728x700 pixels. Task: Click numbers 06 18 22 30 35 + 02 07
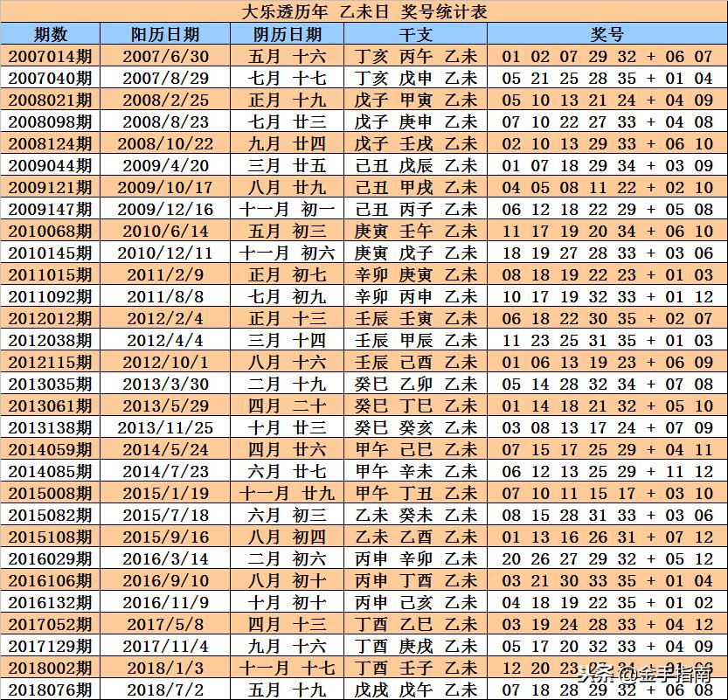click(607, 318)
